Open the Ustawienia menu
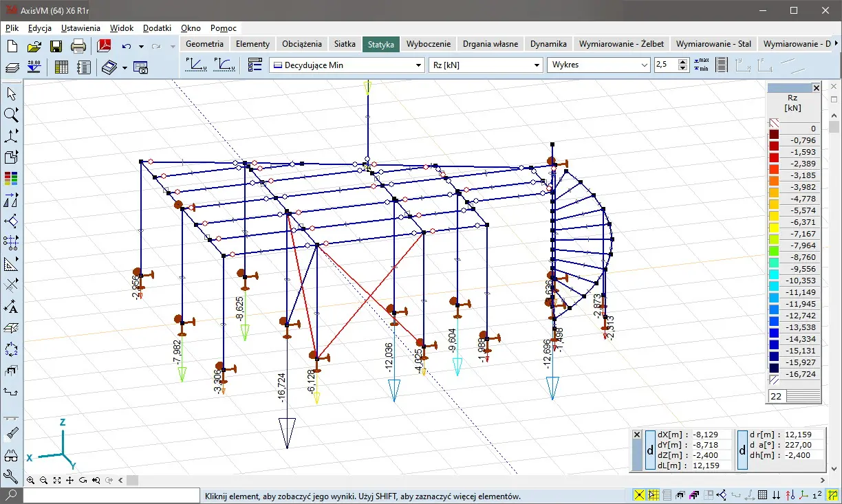Screen dimensions: 842x504 pyautogui.click(x=80, y=28)
